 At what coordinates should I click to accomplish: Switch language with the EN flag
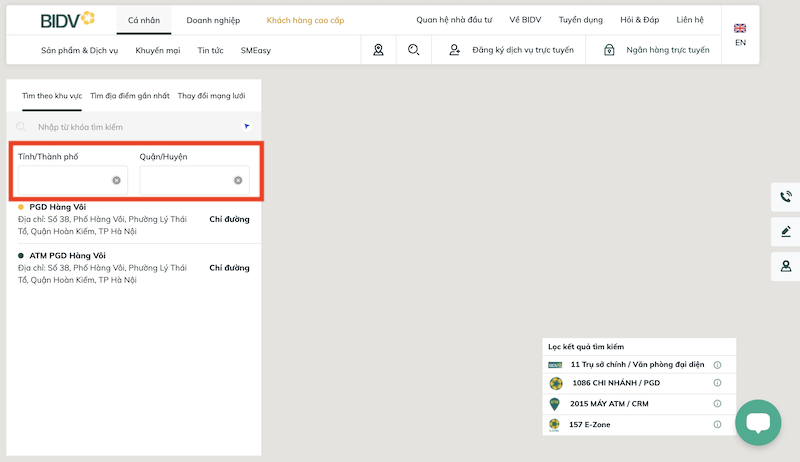[740, 35]
